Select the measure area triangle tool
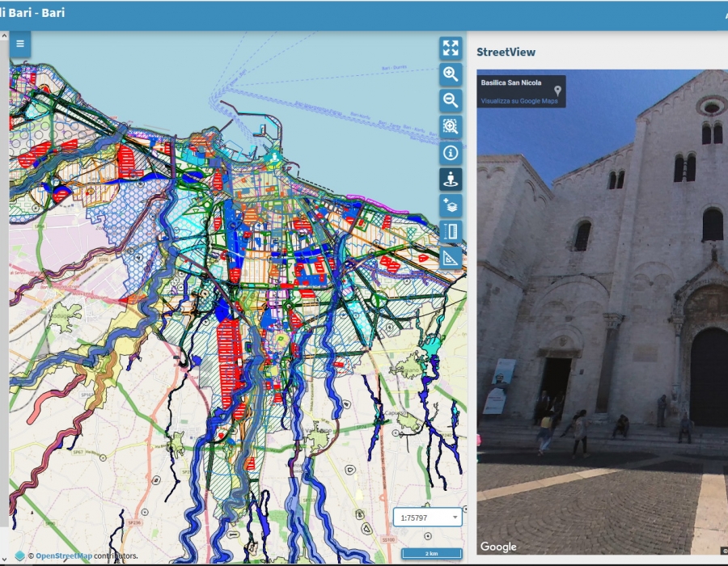Viewport: 728px width, 566px height. click(451, 258)
